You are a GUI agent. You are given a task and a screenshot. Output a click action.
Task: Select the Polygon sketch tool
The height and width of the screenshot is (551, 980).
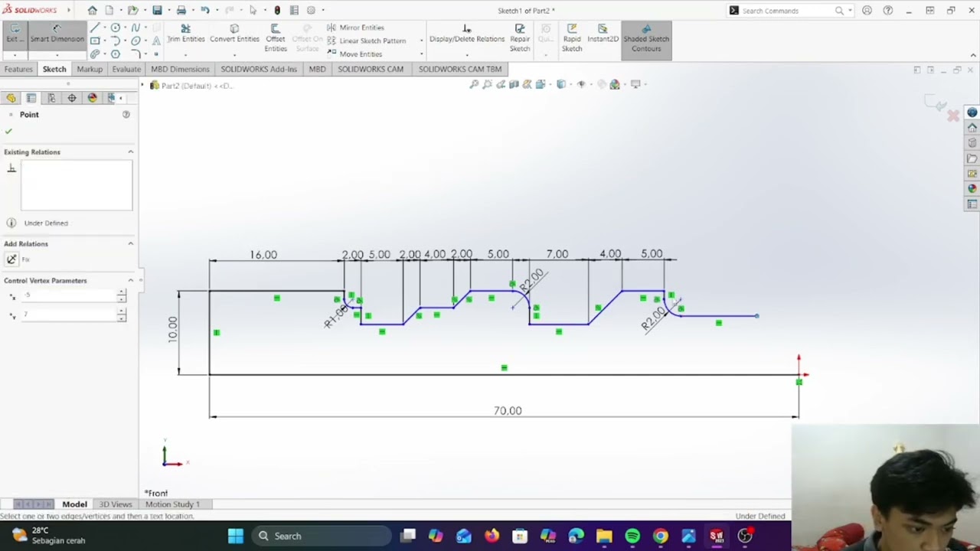[x=116, y=54]
